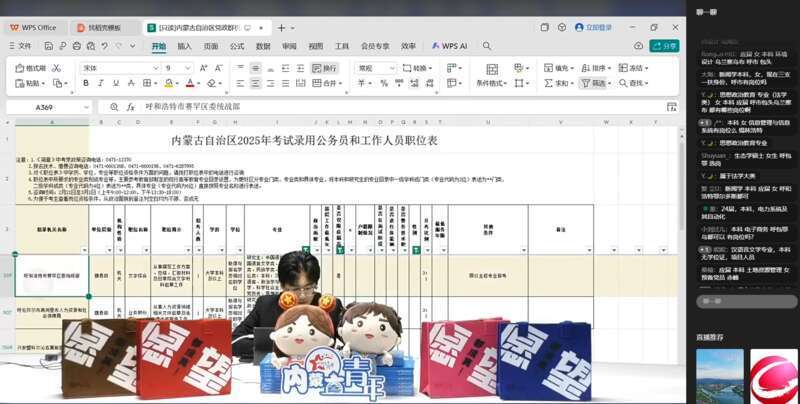Toggle the Filter (筛选) button
Viewport: 800px width, 404px height.
point(594,84)
